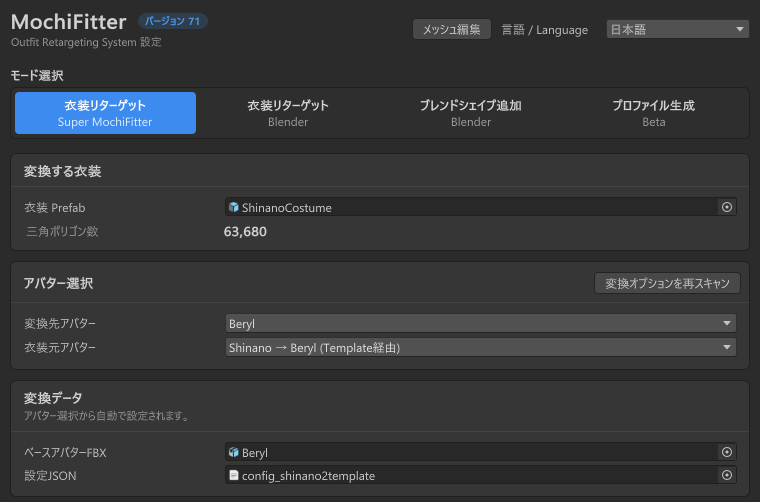
Task: Open object picker for 設定JSON field
Action: click(x=727, y=475)
